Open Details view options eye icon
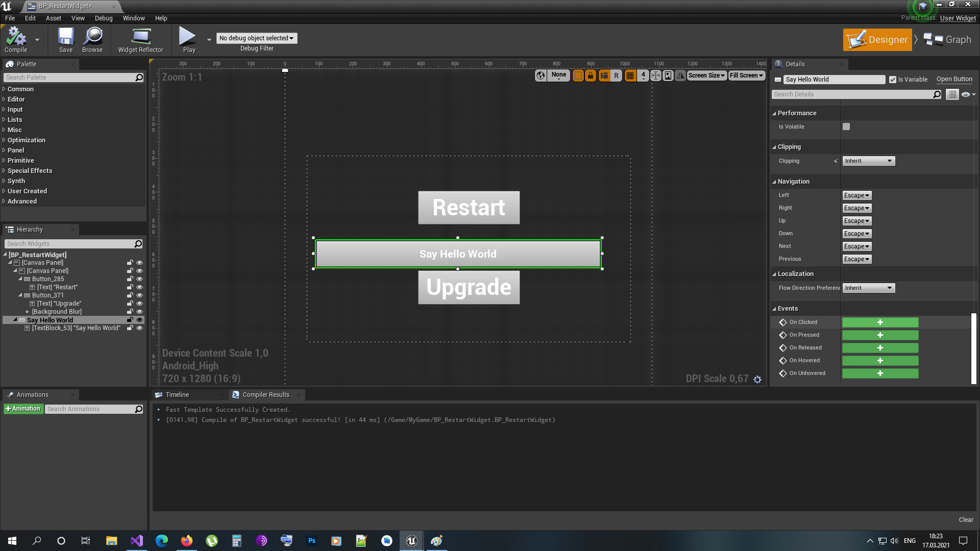The width and height of the screenshot is (980, 551). click(968, 94)
